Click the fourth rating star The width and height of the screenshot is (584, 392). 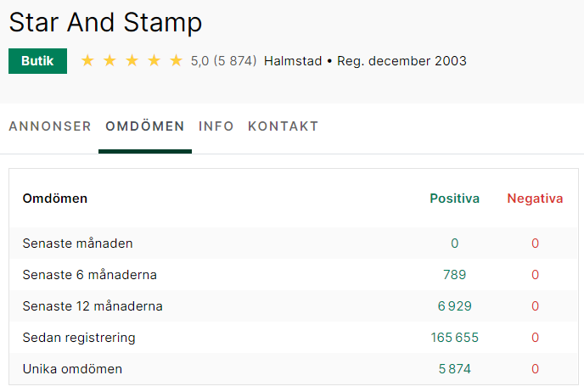coord(154,60)
